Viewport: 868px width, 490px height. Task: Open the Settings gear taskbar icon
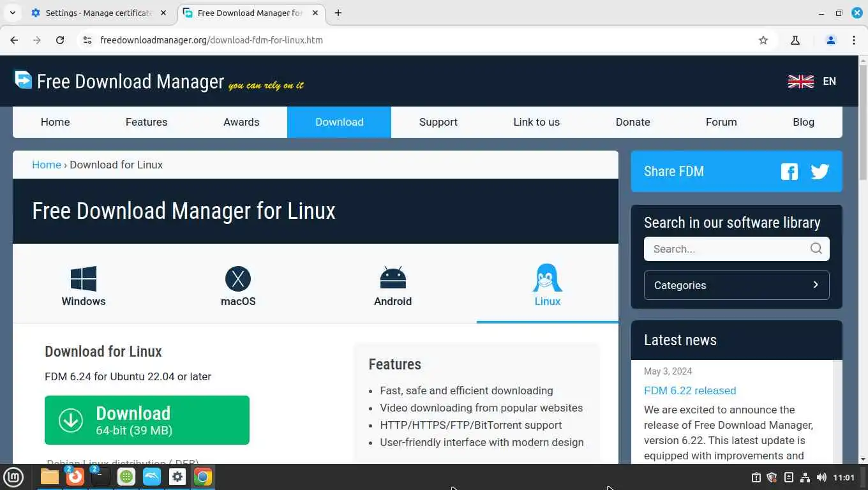click(177, 477)
